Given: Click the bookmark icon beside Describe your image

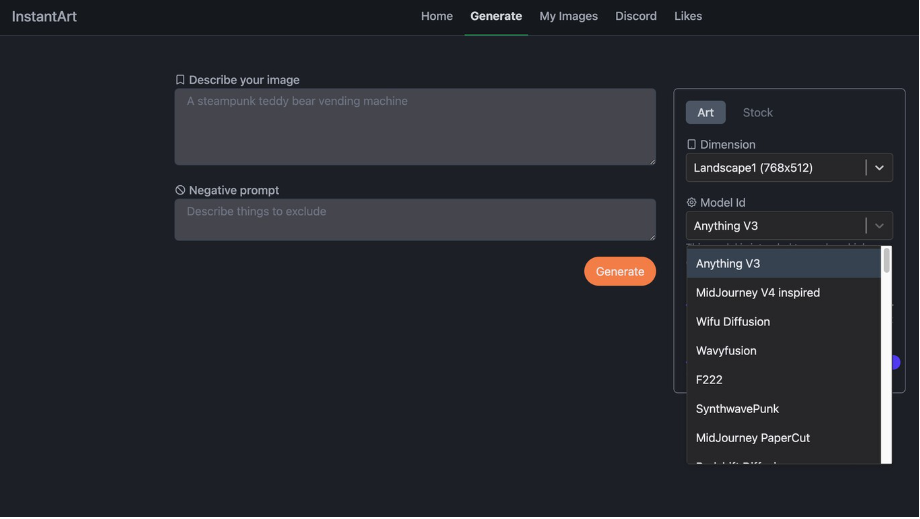Looking at the screenshot, I should pos(180,80).
